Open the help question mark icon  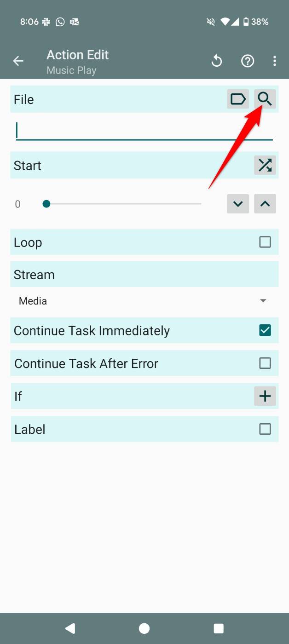(x=248, y=61)
